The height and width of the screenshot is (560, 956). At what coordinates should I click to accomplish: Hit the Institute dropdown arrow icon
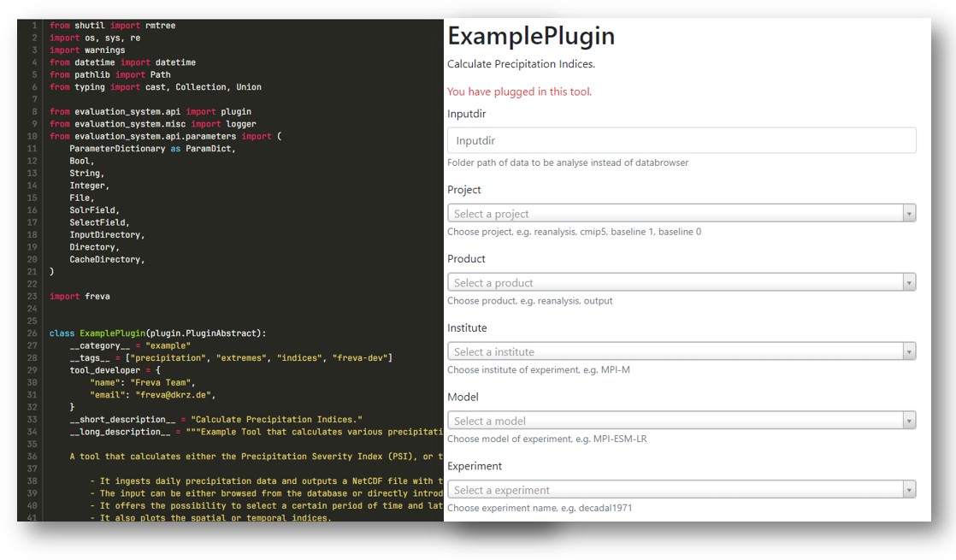(908, 352)
